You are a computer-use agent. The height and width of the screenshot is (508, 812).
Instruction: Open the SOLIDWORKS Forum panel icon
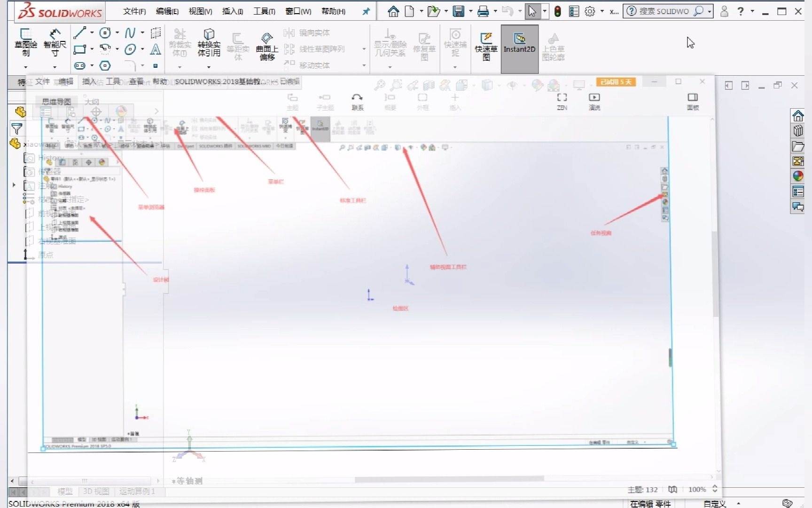(x=798, y=207)
